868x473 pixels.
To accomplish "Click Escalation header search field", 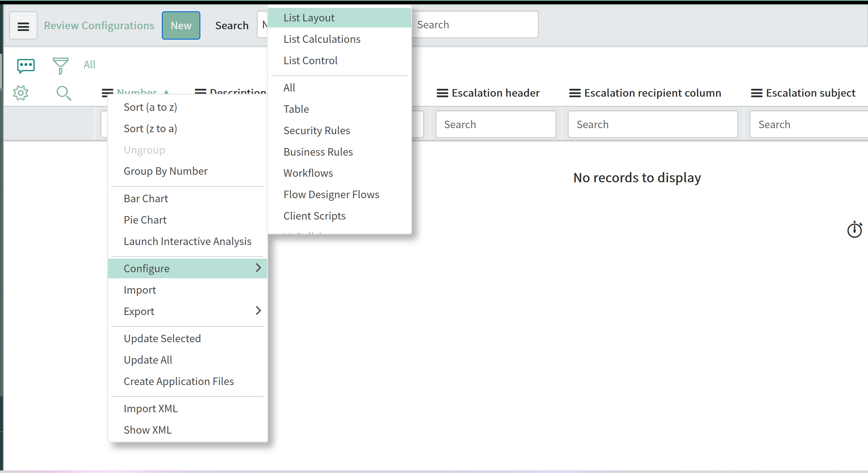I will [x=495, y=124].
